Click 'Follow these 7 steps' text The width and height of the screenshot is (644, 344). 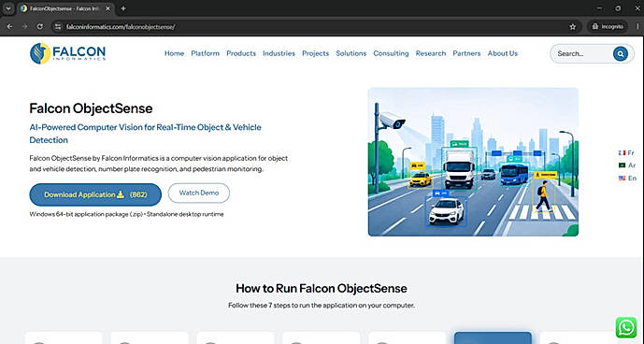tap(322, 306)
